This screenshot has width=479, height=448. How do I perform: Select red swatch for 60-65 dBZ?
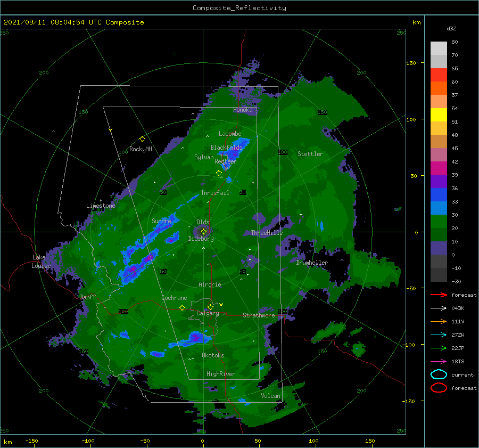[439, 75]
